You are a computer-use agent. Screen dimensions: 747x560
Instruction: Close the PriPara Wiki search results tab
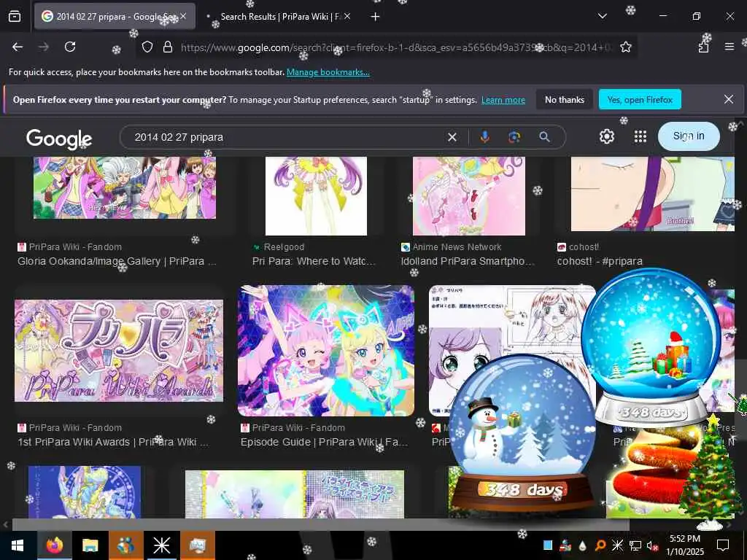click(347, 16)
